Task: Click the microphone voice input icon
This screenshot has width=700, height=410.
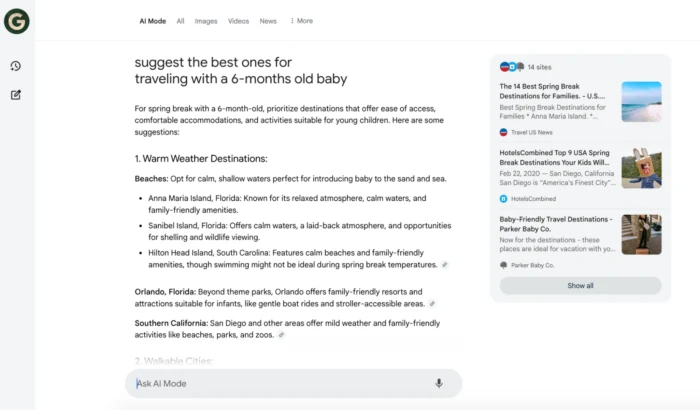Action: (x=439, y=383)
